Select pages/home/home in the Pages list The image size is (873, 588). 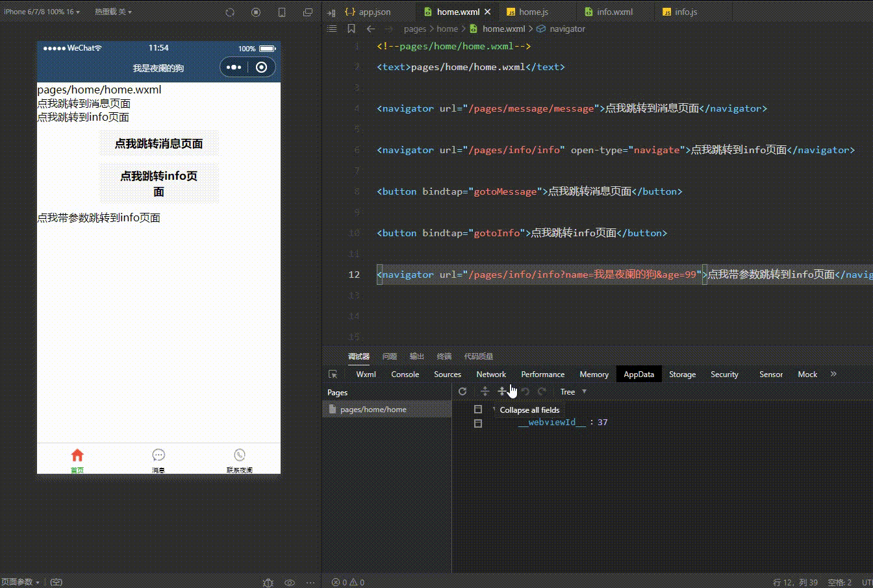[373, 410]
